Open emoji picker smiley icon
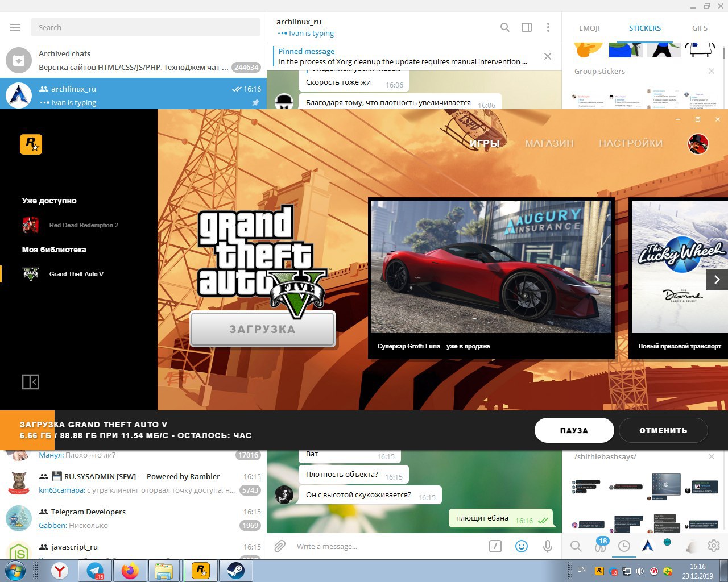The height and width of the screenshot is (582, 728). [x=521, y=546]
